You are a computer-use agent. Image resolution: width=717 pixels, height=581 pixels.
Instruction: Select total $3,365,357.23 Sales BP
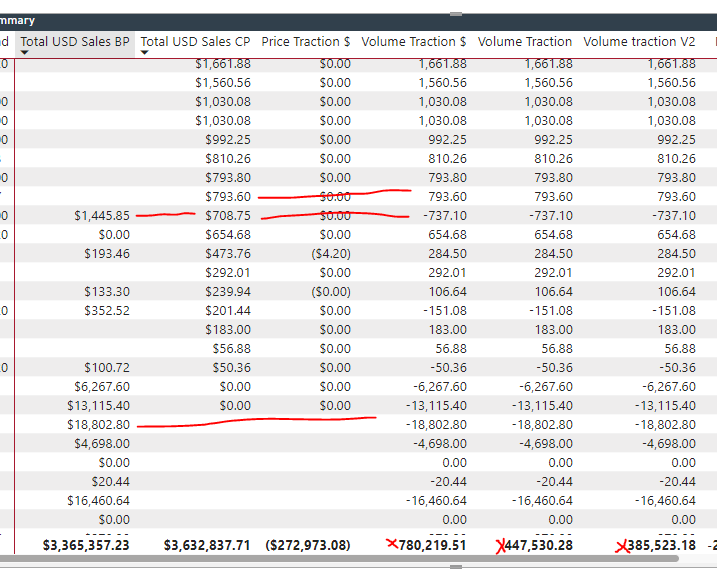[86, 545]
